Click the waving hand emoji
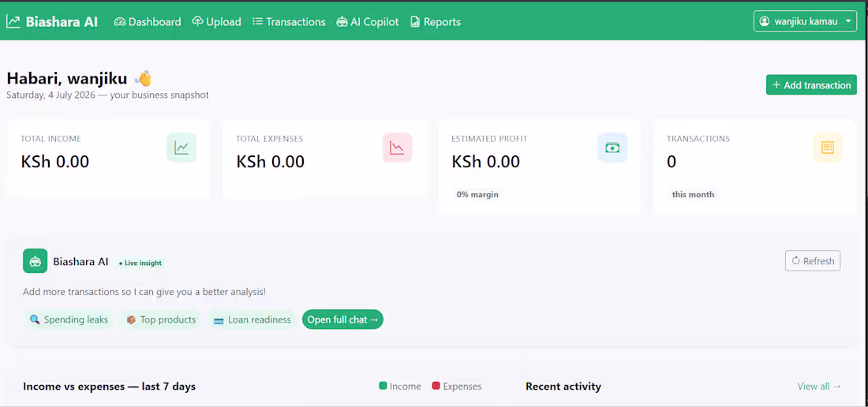The height and width of the screenshot is (407, 868). pyautogui.click(x=143, y=78)
